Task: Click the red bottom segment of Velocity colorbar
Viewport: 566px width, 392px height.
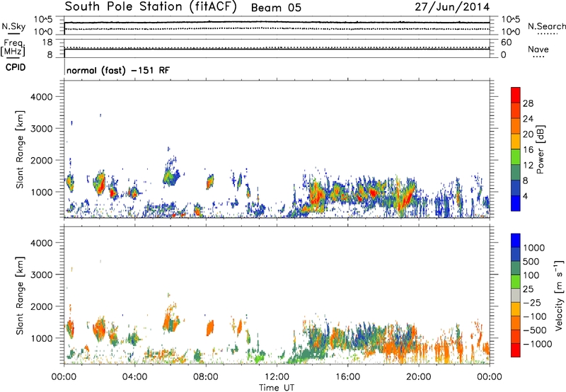Action: [x=516, y=350]
